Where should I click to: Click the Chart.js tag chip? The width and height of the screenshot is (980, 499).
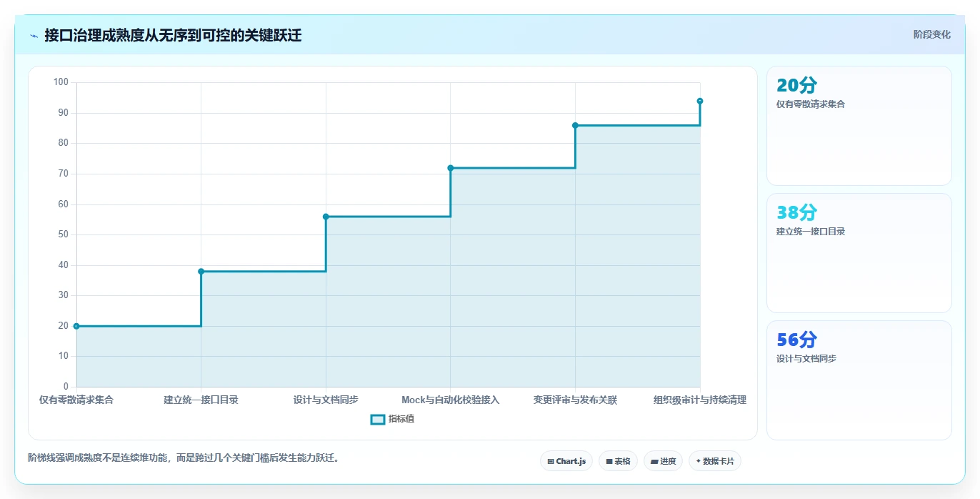pos(566,461)
